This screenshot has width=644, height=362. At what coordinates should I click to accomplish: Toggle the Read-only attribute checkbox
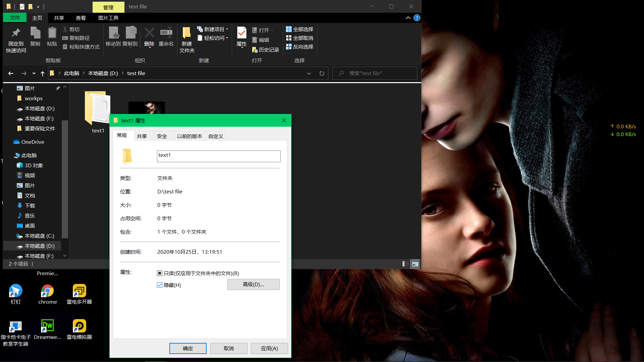point(160,273)
